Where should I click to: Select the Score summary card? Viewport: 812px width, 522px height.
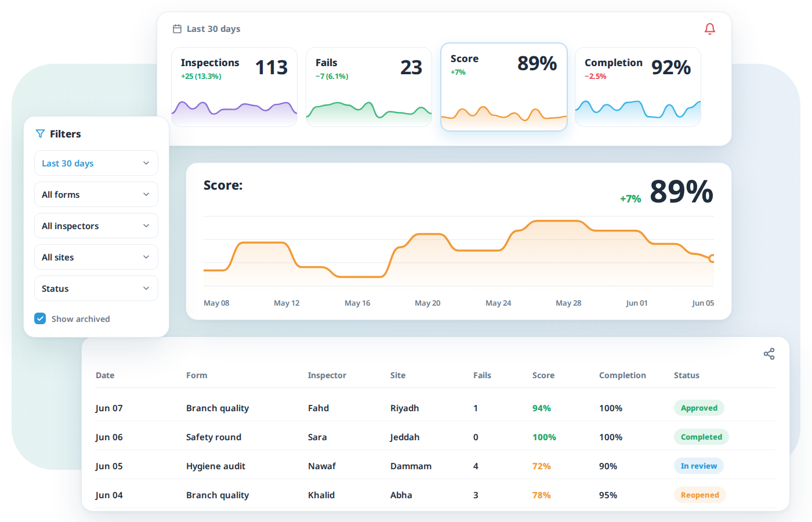(x=504, y=87)
